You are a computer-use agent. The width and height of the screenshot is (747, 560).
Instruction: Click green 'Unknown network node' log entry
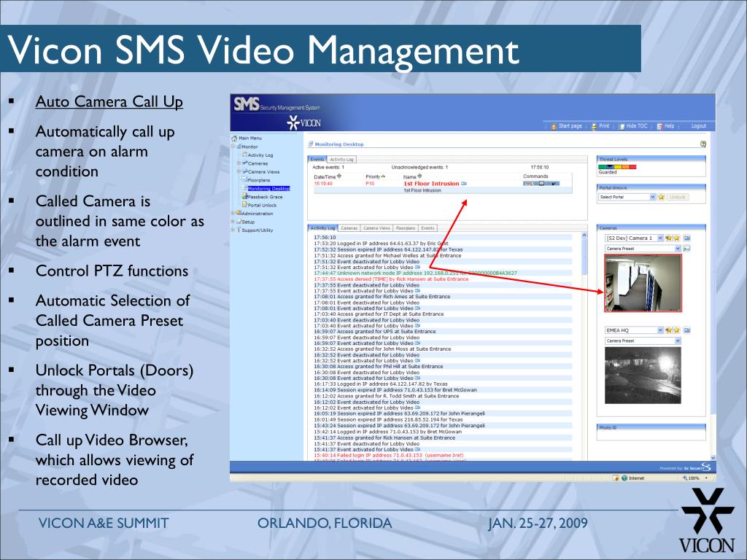[x=415, y=273]
